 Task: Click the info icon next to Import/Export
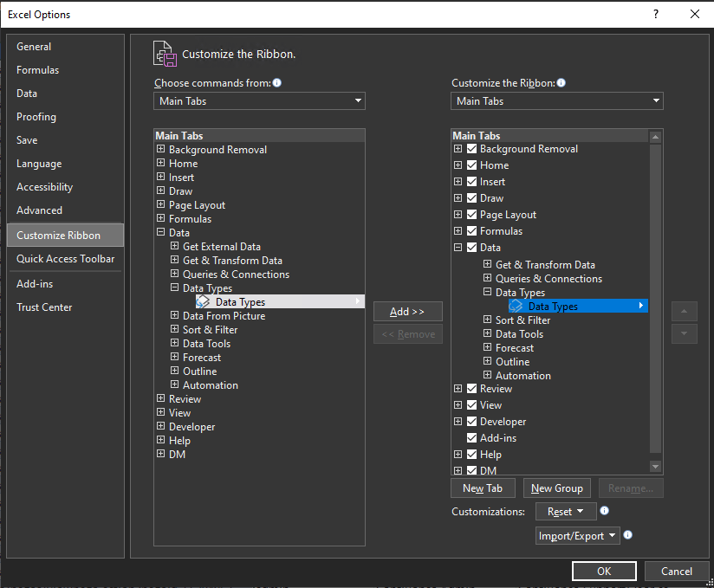point(627,535)
